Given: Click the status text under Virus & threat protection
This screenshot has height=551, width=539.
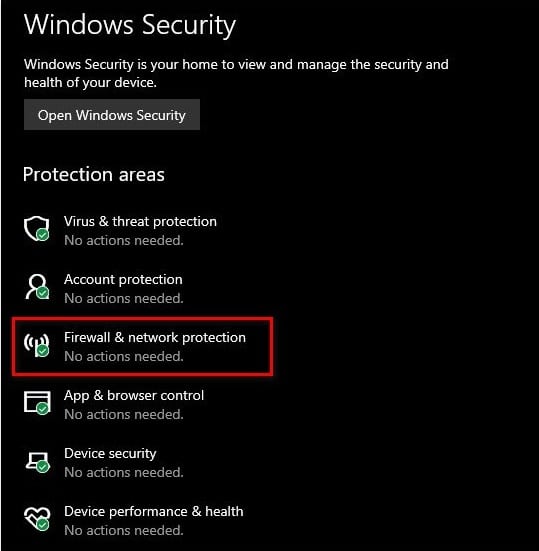Looking at the screenshot, I should coord(124,240).
